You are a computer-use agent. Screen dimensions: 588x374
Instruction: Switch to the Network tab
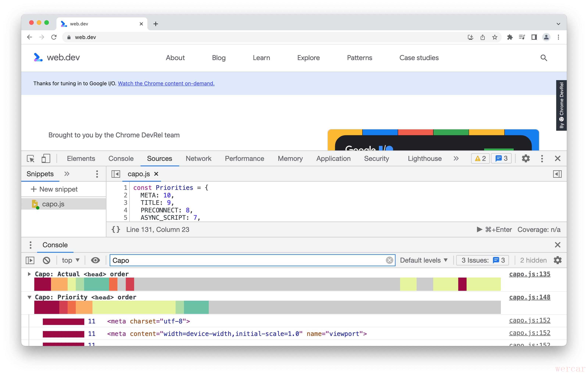(198, 159)
